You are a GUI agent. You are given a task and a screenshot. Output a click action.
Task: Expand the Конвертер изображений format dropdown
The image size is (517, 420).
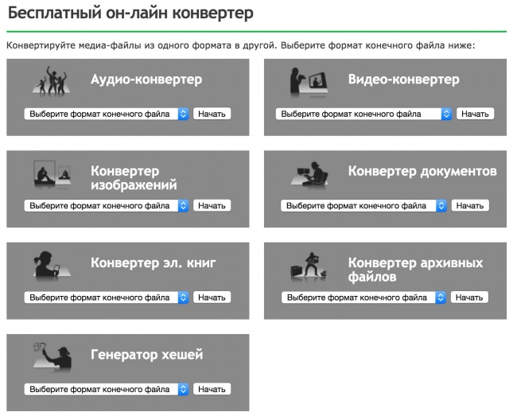107,205
